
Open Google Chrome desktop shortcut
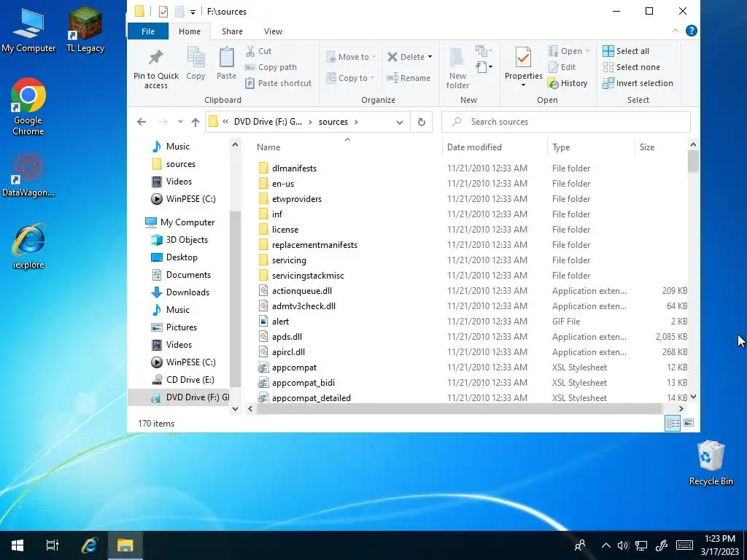coord(28,106)
